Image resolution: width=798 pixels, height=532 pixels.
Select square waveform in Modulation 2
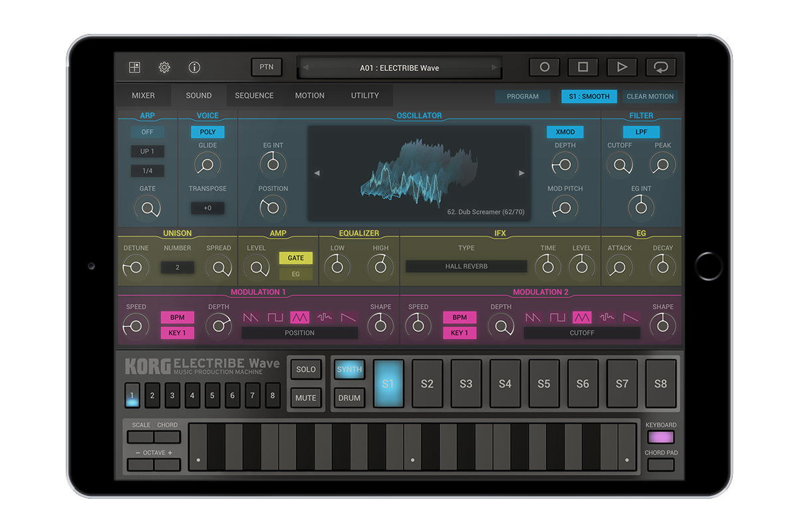coord(557,317)
